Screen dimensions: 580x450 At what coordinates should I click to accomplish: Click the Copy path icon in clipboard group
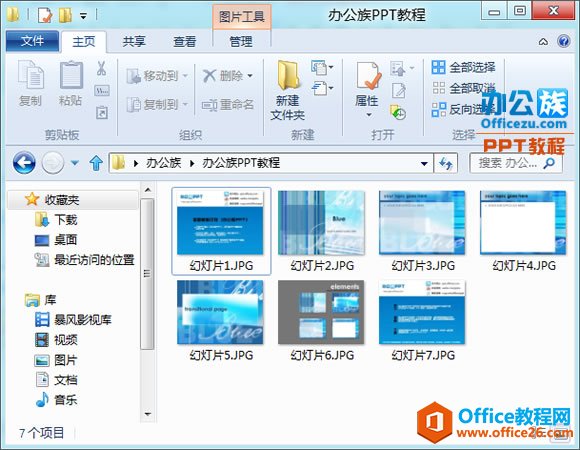[102, 90]
